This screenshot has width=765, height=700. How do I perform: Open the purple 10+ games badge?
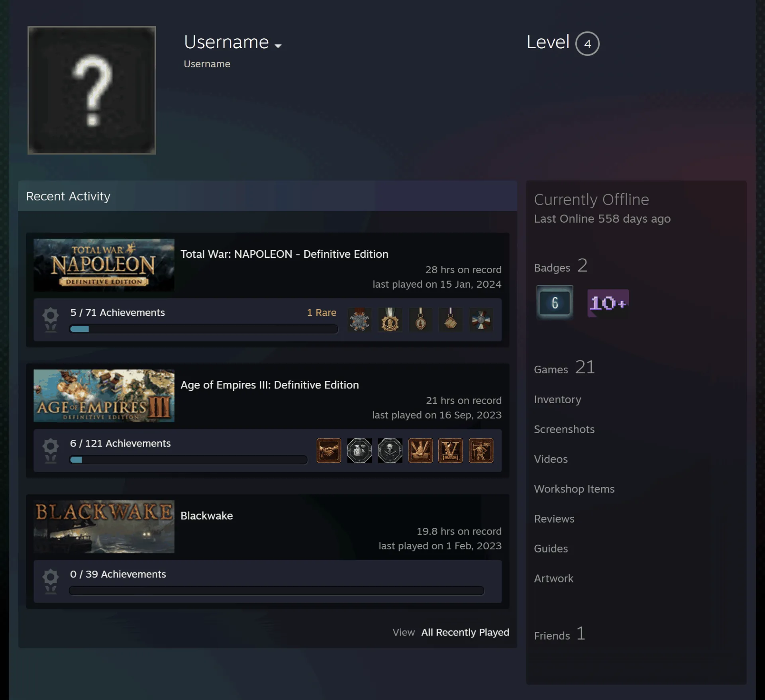[x=608, y=303]
